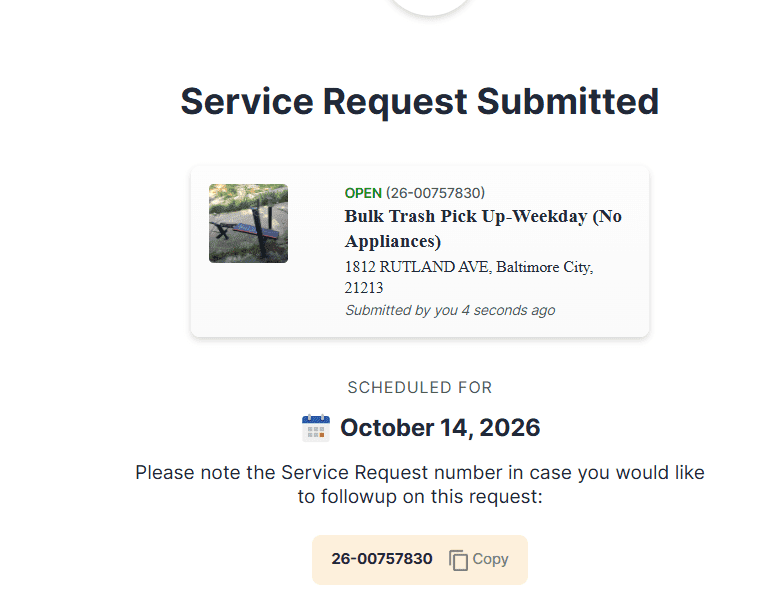Click the Copy label text
Image resolution: width=770 pixels, height=612 pixels.
click(490, 559)
